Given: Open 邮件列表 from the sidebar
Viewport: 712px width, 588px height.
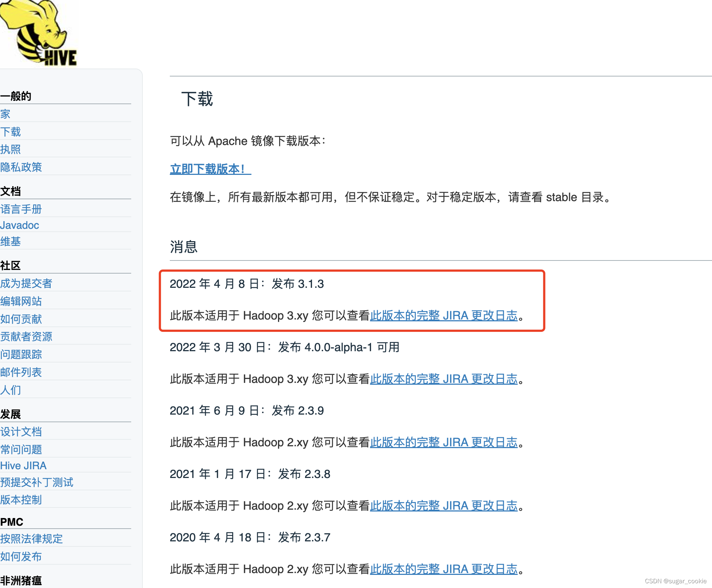Looking at the screenshot, I should 21,372.
